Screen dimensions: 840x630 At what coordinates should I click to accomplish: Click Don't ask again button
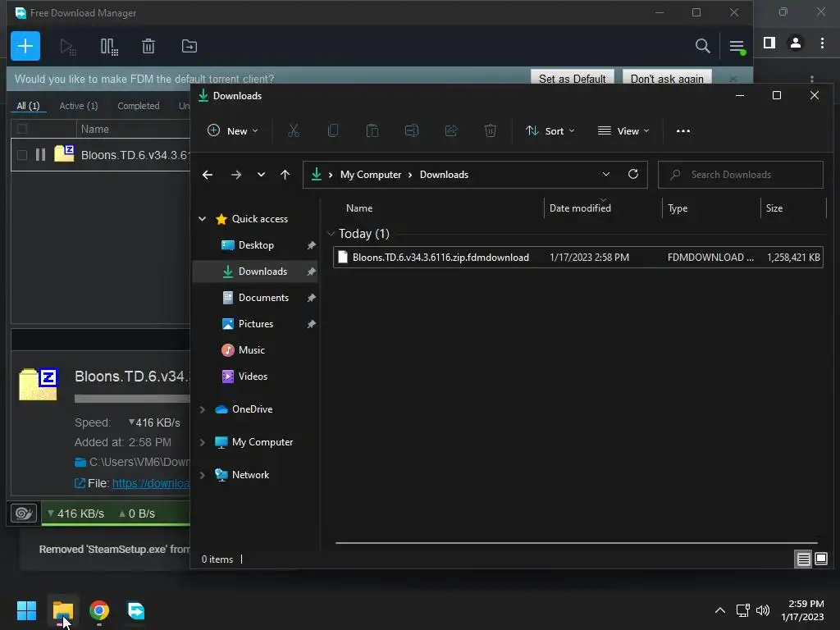coord(666,78)
